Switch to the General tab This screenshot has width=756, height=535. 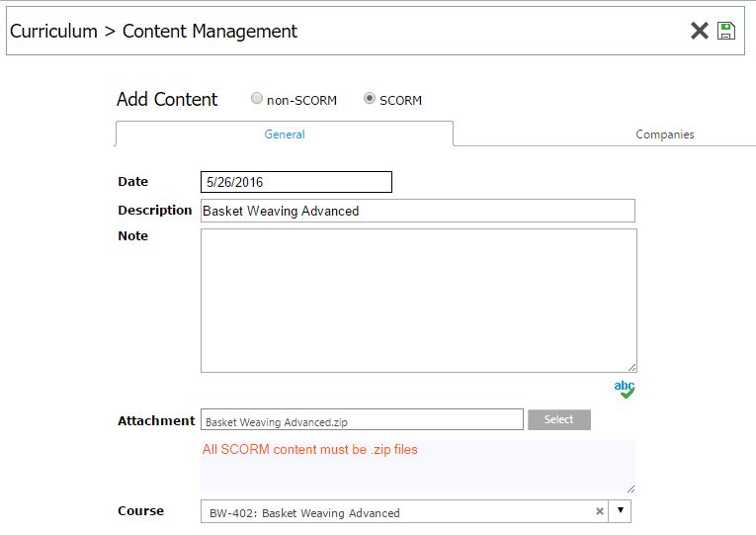pos(285,134)
